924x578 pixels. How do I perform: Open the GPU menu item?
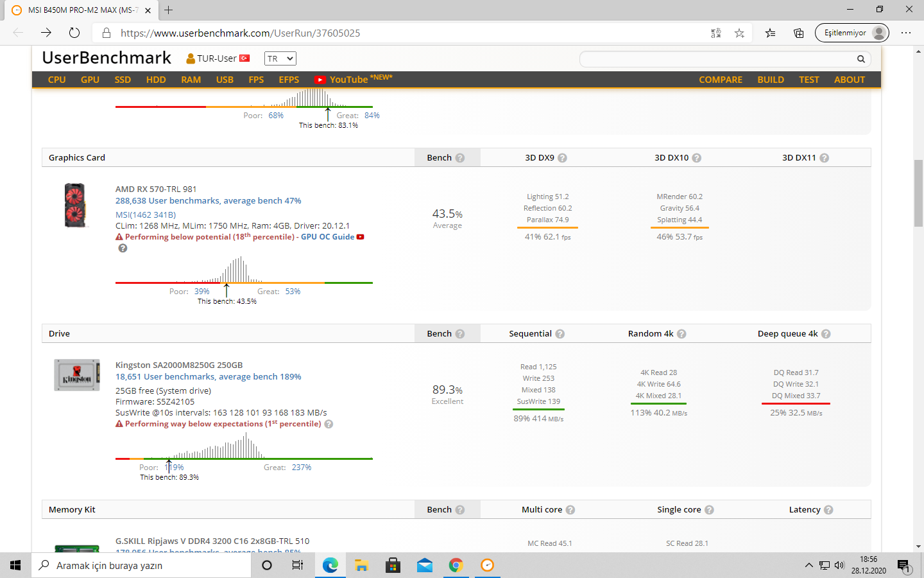(90, 80)
